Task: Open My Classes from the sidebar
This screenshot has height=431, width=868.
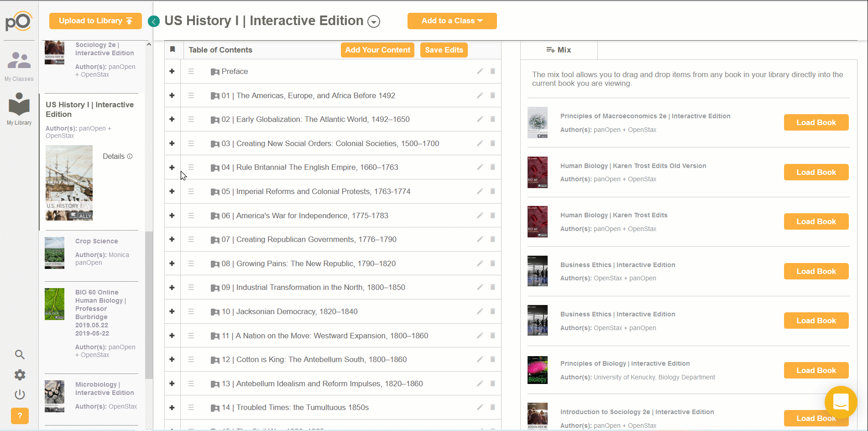Action: coord(19,66)
